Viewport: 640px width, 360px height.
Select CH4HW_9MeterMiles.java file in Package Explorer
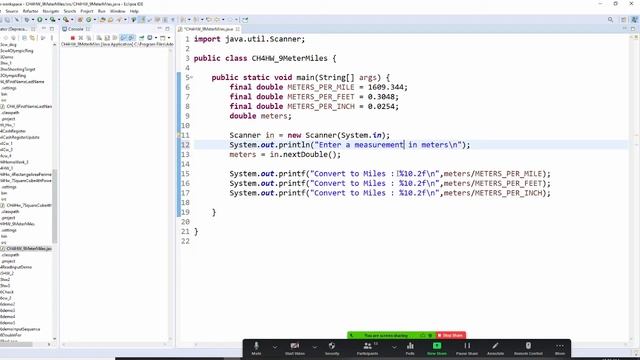click(x=29, y=249)
